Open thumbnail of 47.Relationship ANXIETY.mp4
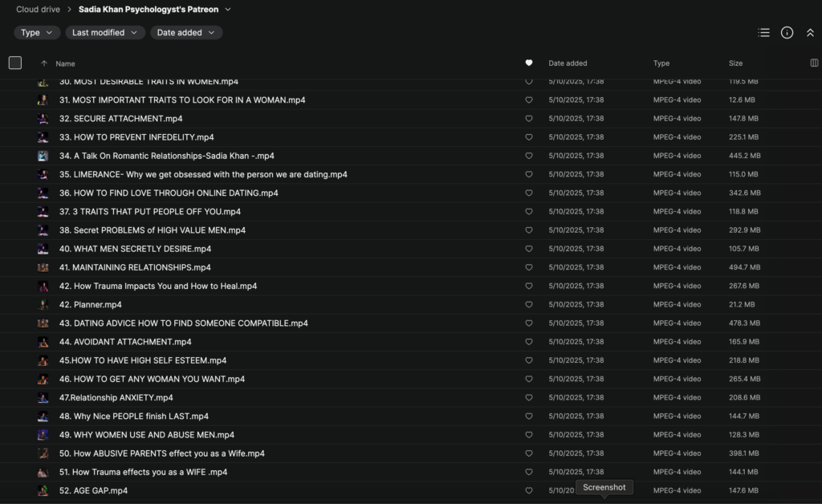This screenshot has height=504, width=822. (x=43, y=398)
